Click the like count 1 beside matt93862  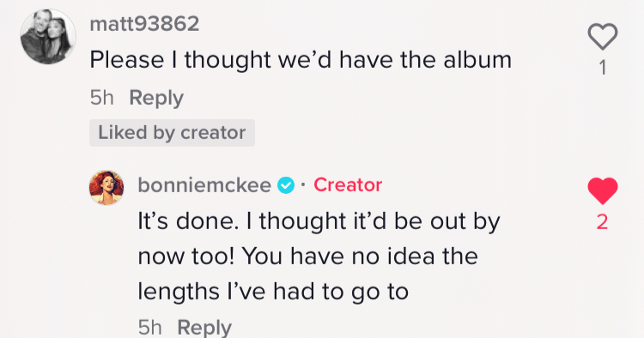point(603,68)
